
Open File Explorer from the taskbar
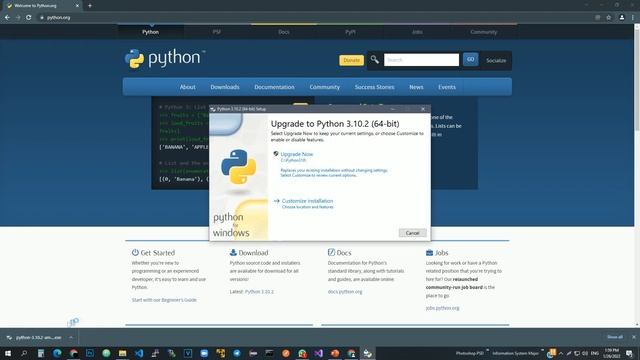point(122,353)
